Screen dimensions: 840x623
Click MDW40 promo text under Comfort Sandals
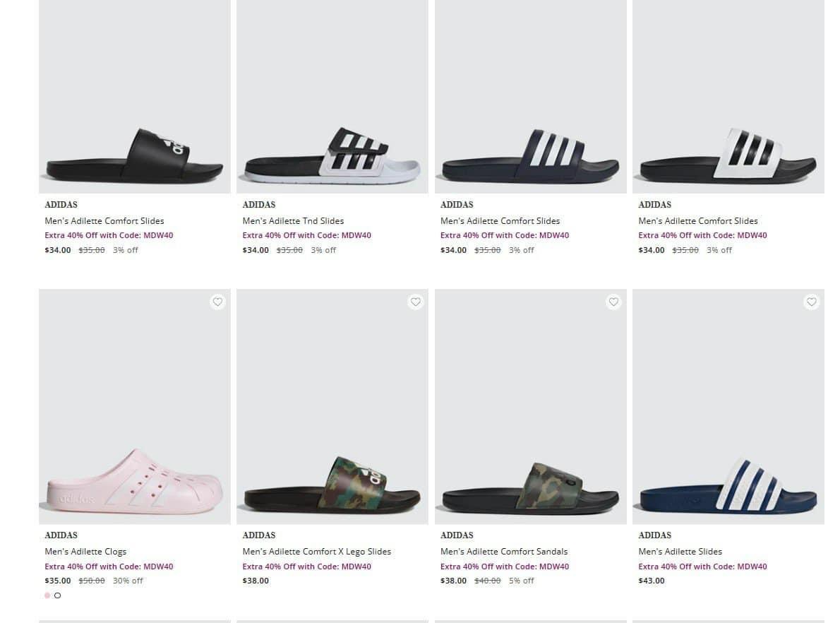(x=505, y=566)
